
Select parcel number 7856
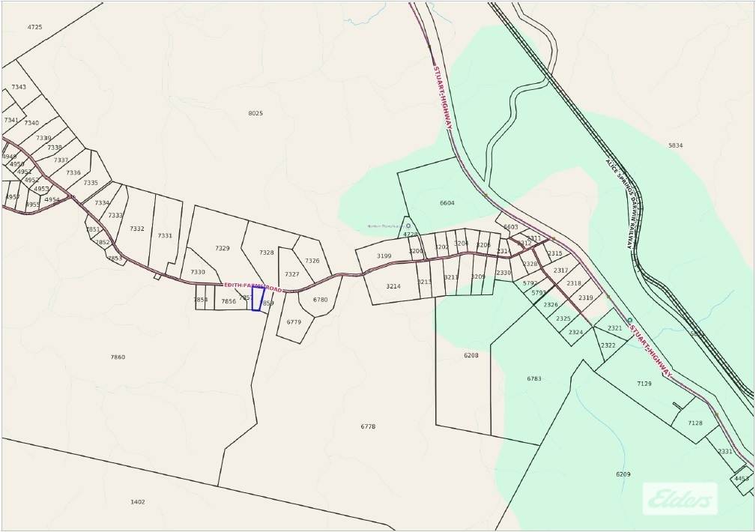point(229,301)
